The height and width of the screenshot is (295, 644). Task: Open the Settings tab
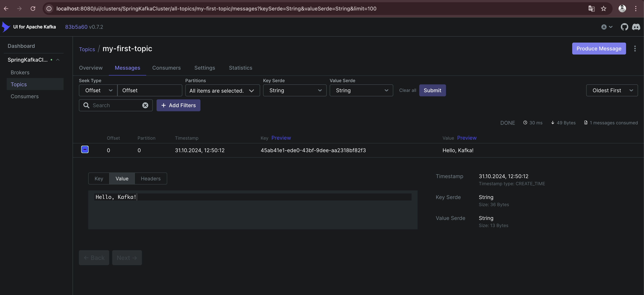(x=205, y=68)
